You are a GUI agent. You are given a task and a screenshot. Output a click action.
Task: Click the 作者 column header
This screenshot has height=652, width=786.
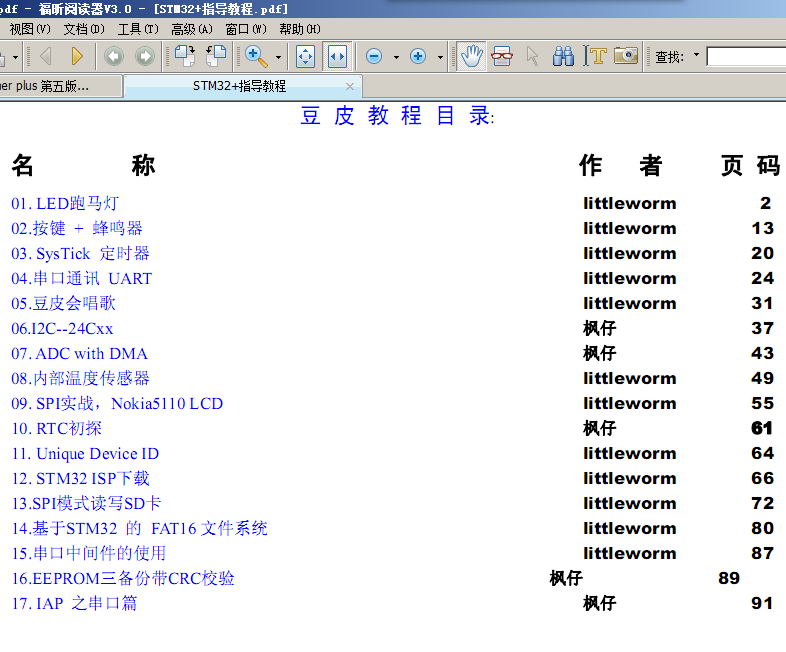click(621, 166)
